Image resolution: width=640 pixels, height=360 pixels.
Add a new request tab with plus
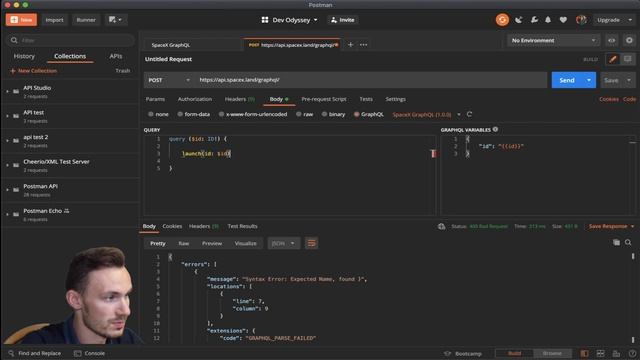coord(350,45)
